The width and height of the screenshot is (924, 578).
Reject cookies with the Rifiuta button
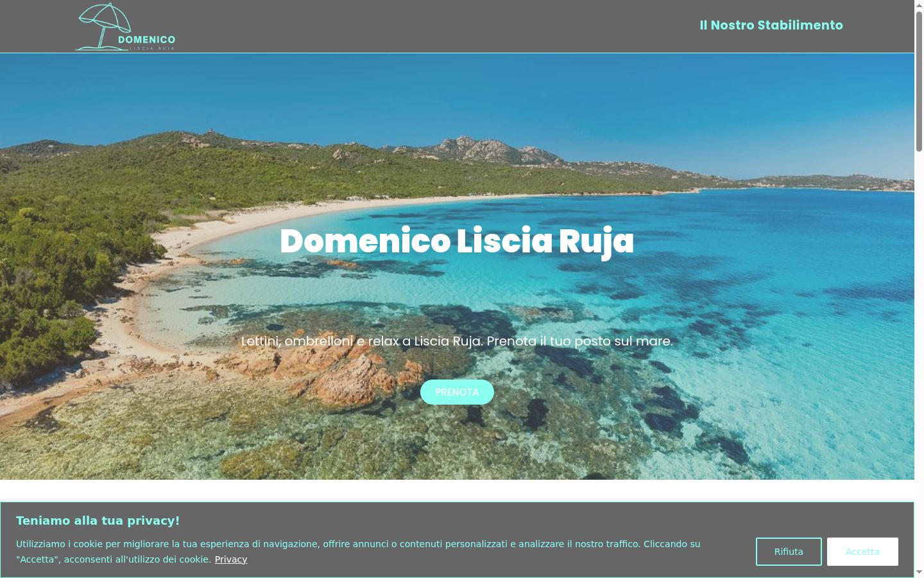pyautogui.click(x=789, y=552)
